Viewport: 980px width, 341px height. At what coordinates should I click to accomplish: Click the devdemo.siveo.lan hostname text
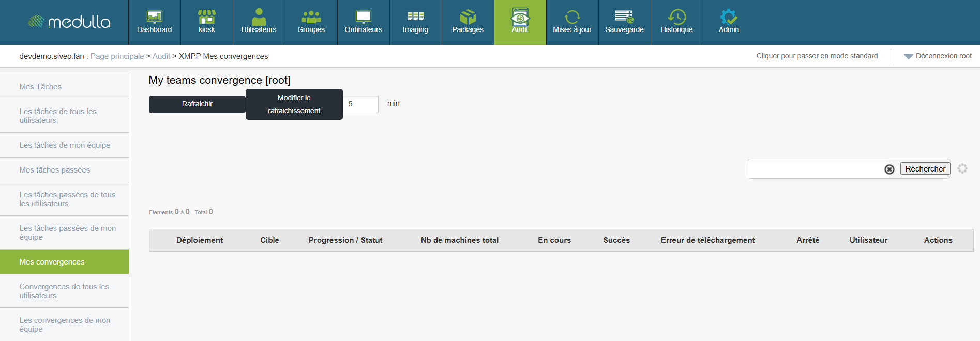[x=52, y=56]
